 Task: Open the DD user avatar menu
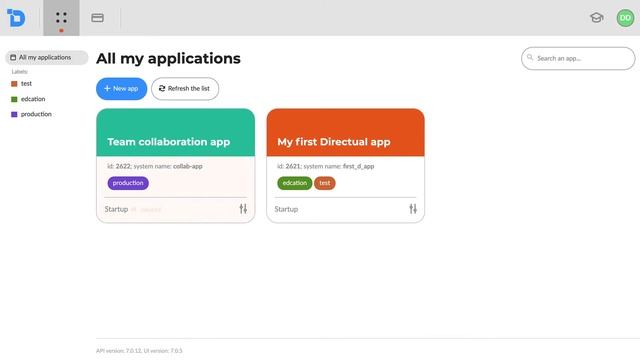coord(625,18)
